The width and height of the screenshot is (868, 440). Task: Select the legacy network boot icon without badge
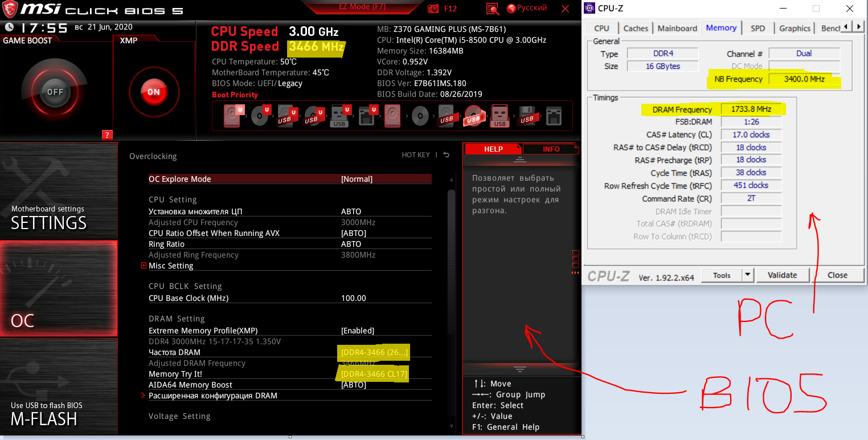click(554, 116)
